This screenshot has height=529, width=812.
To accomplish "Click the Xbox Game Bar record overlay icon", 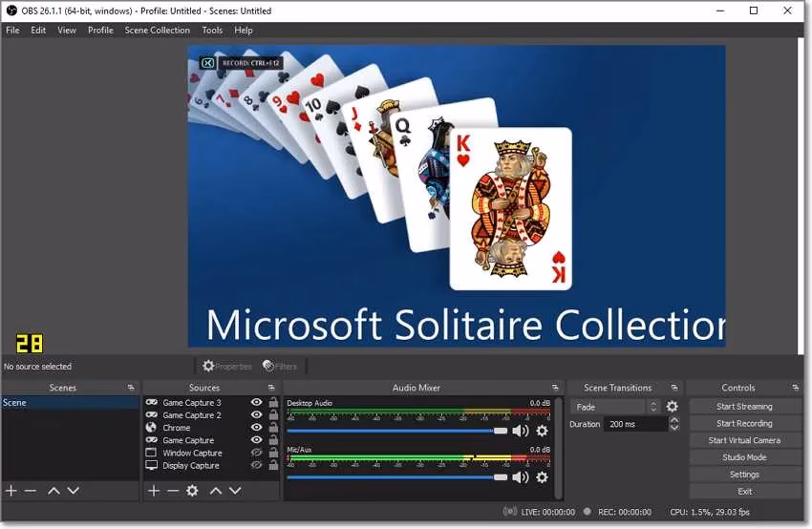I will coord(207,63).
